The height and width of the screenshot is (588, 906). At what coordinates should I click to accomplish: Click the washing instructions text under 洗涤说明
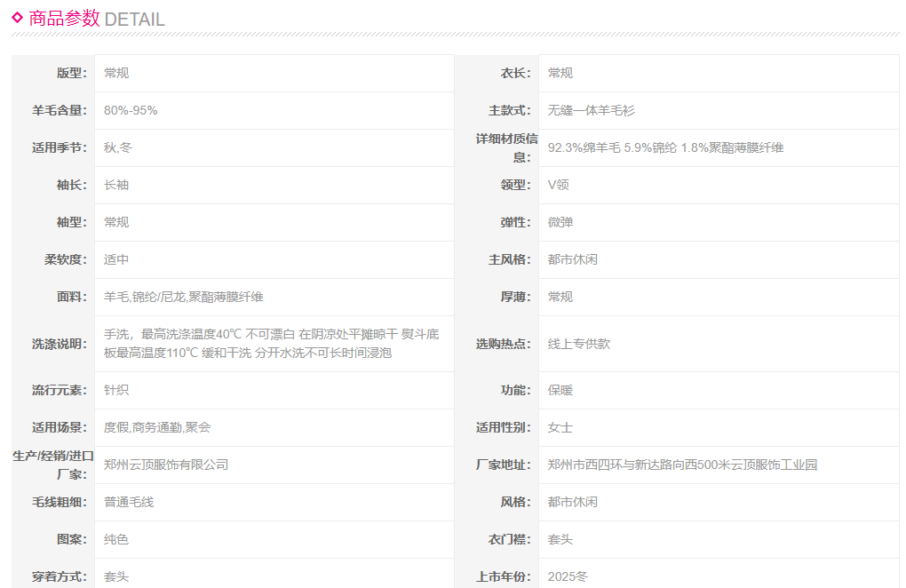[x=271, y=343]
